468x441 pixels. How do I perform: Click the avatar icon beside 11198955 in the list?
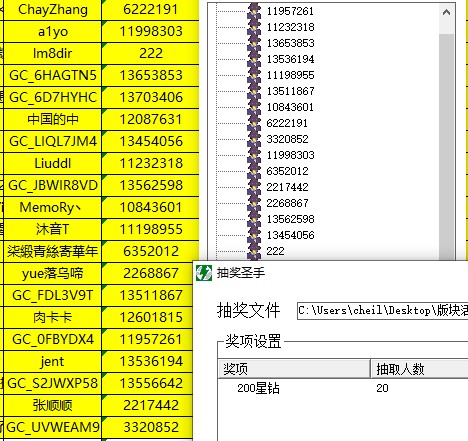(254, 75)
